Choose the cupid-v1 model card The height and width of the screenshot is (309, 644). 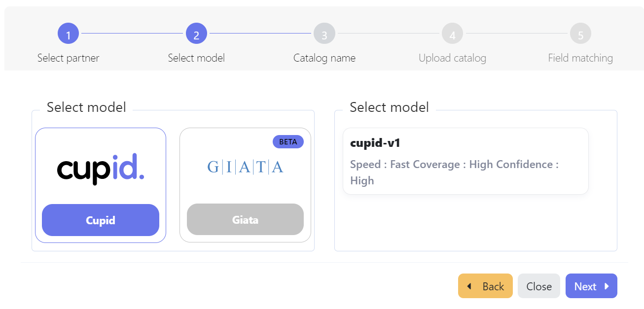[x=465, y=161]
